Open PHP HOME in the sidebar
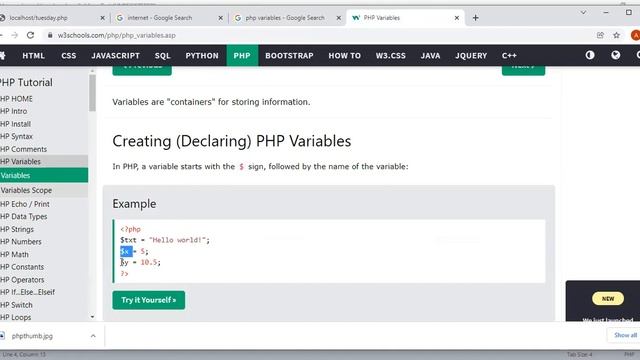Viewport: 640px width, 360px height. [x=44, y=99]
